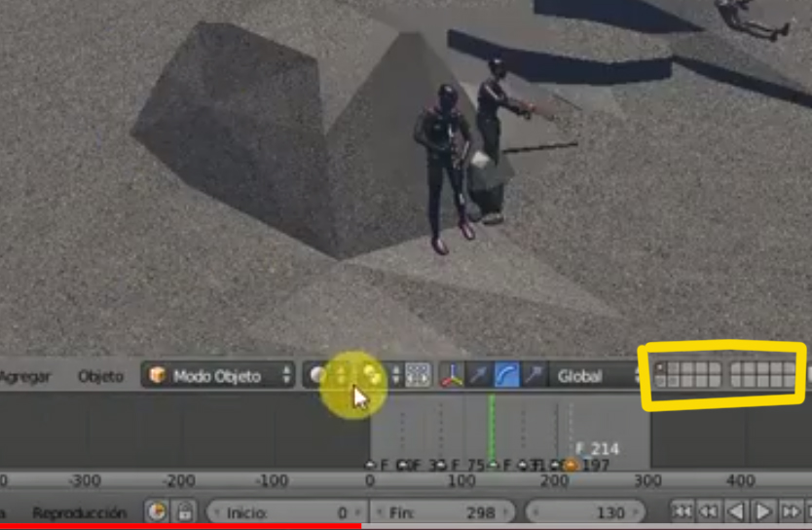Toggle layer button directly below active layer
The width and height of the screenshot is (812, 530).
click(660, 381)
